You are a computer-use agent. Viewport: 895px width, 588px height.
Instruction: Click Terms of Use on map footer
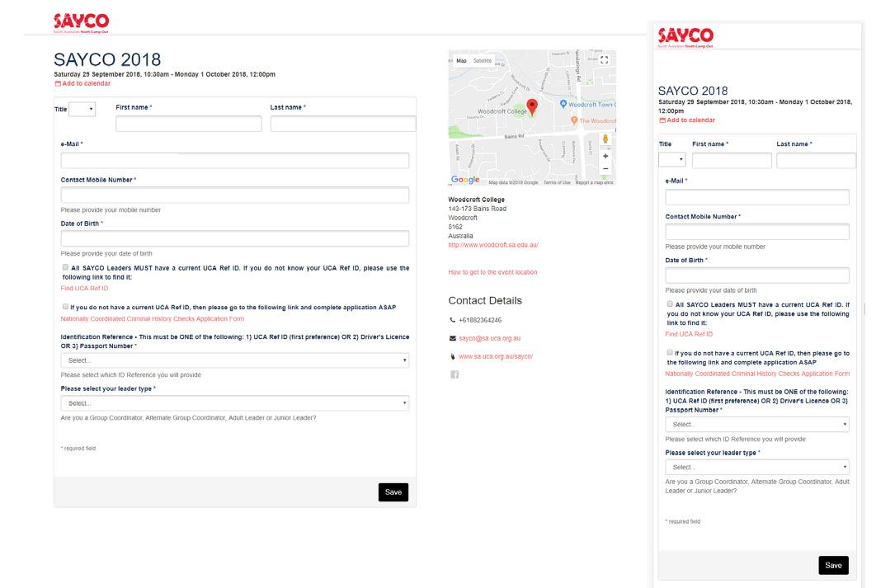coord(557,183)
